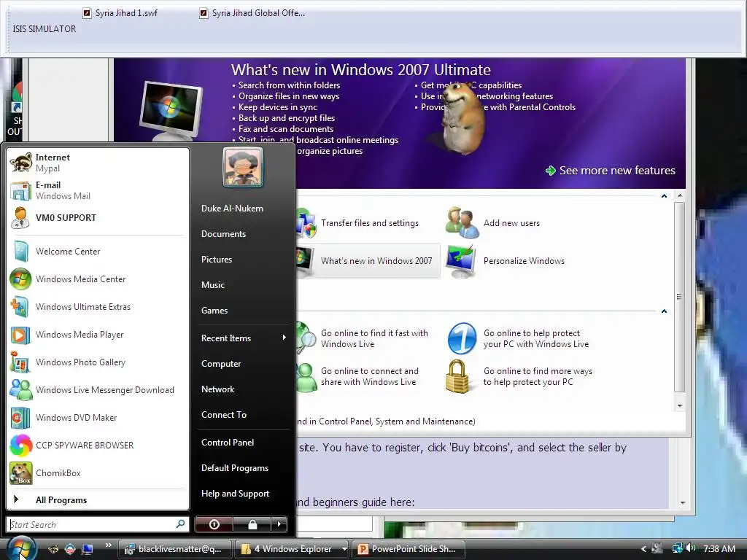This screenshot has width=747, height=560.
Task: Click Welcome Center scrollbar up arrow
Action: (680, 195)
